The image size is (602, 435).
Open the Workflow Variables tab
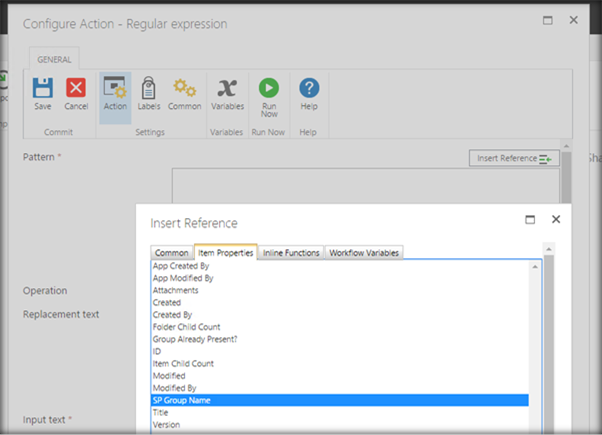pyautogui.click(x=364, y=253)
